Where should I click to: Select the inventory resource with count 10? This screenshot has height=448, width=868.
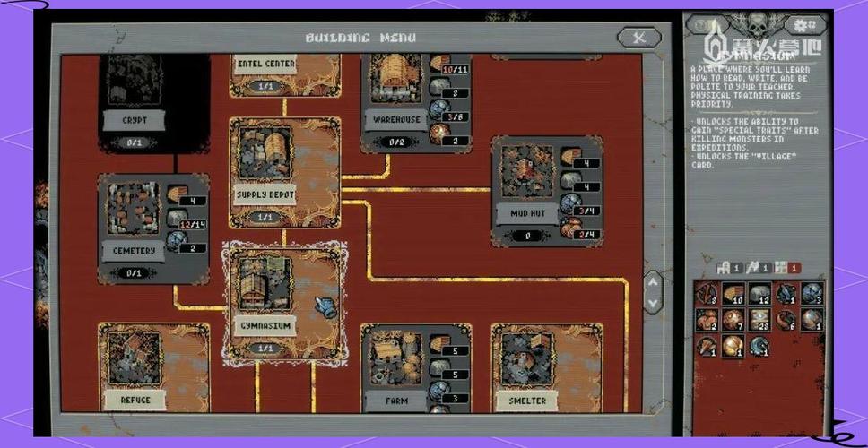tap(733, 294)
